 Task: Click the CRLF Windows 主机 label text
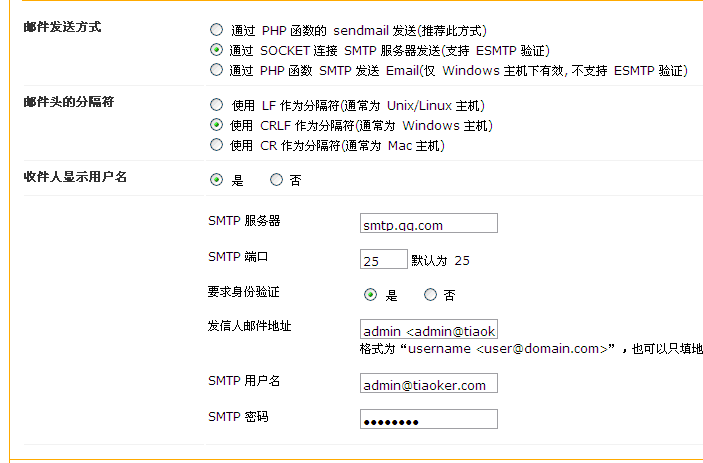tap(361, 126)
